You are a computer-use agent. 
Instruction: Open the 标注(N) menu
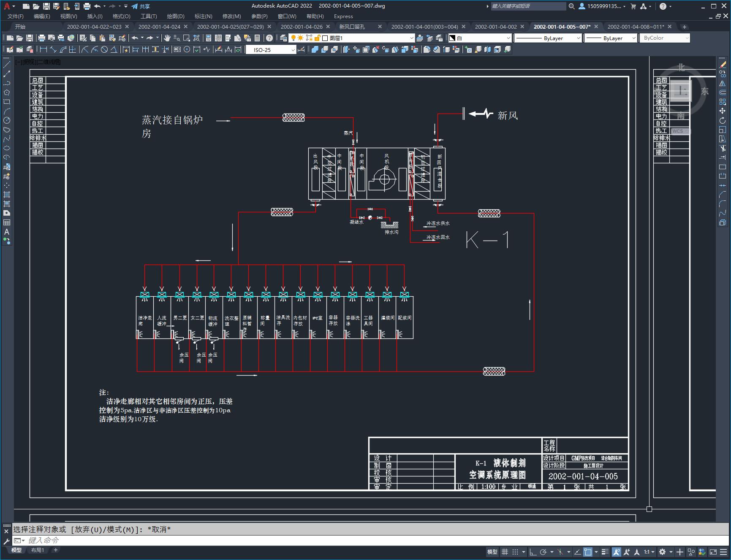pyautogui.click(x=203, y=16)
